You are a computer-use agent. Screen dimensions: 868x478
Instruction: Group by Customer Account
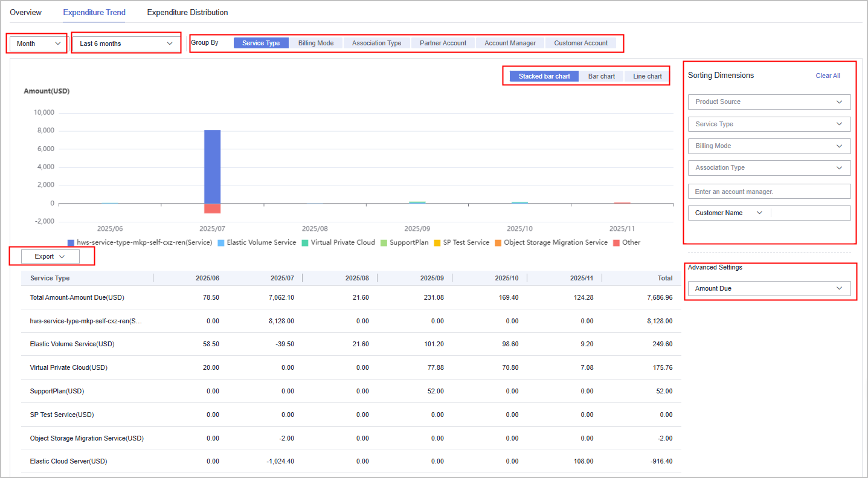click(580, 43)
